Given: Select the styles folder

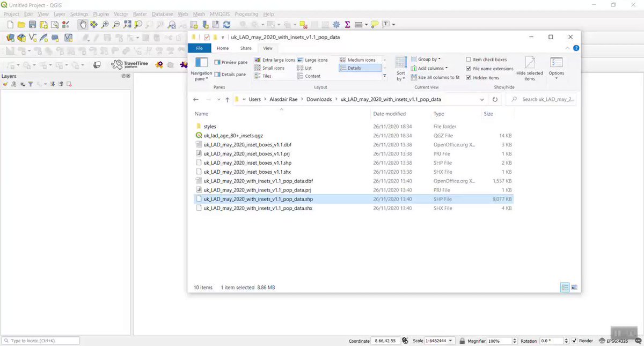Looking at the screenshot, I should (210, 127).
